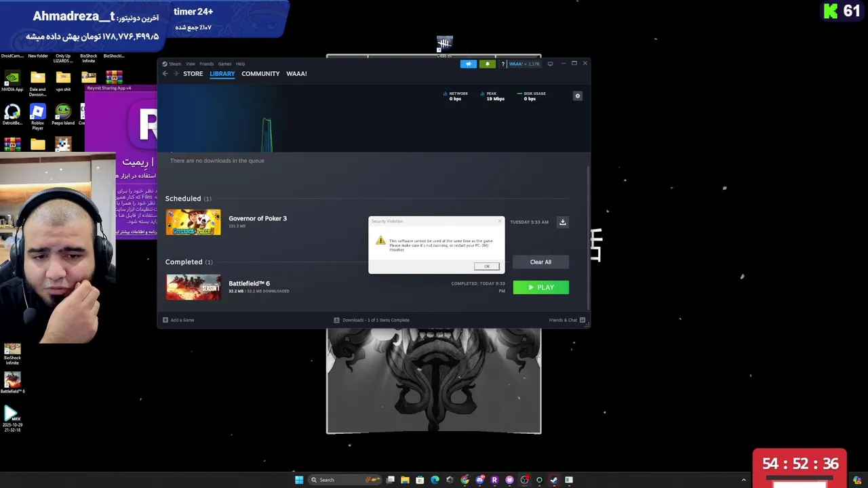868x488 pixels.
Task: Open Steam notifications bell
Action: 487,64
